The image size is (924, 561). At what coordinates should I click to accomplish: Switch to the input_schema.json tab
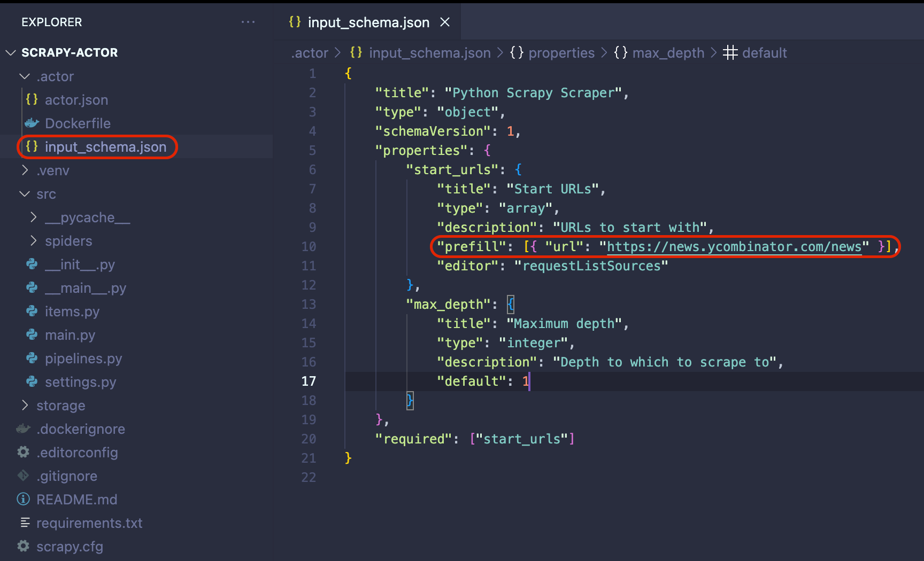pos(368,22)
